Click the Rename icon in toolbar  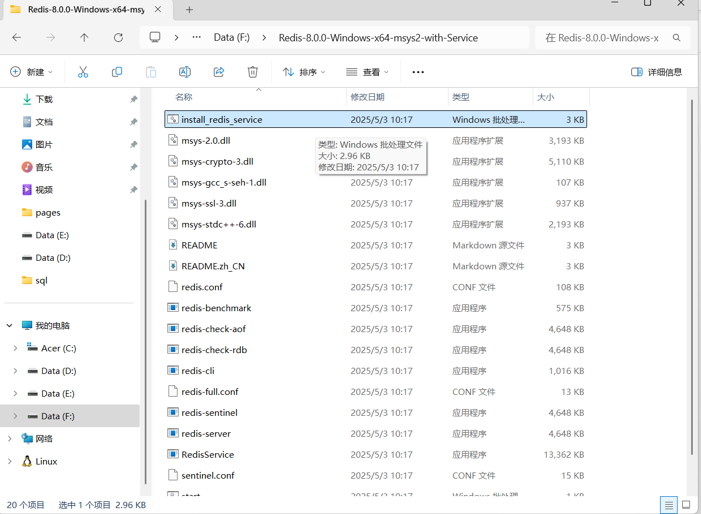[x=185, y=72]
